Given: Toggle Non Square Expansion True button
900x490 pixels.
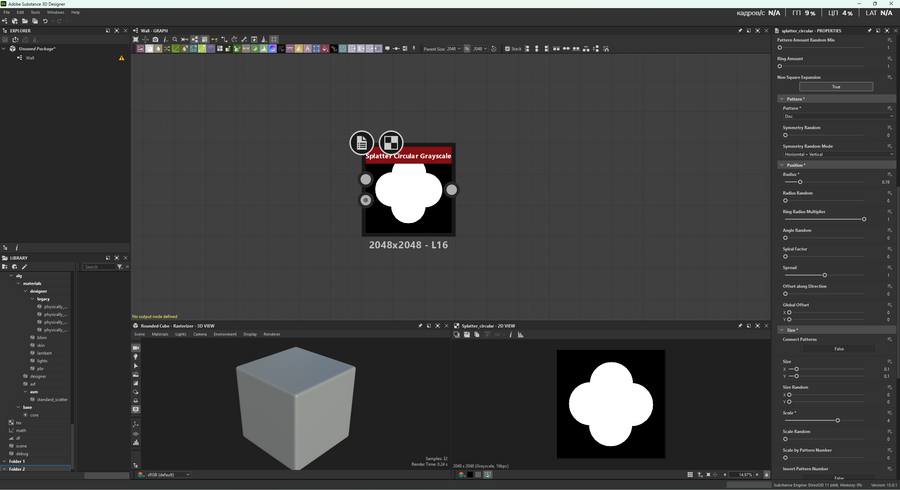Looking at the screenshot, I should click(836, 87).
